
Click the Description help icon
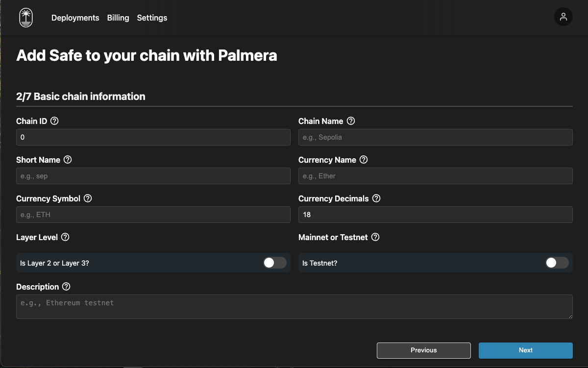pos(66,287)
